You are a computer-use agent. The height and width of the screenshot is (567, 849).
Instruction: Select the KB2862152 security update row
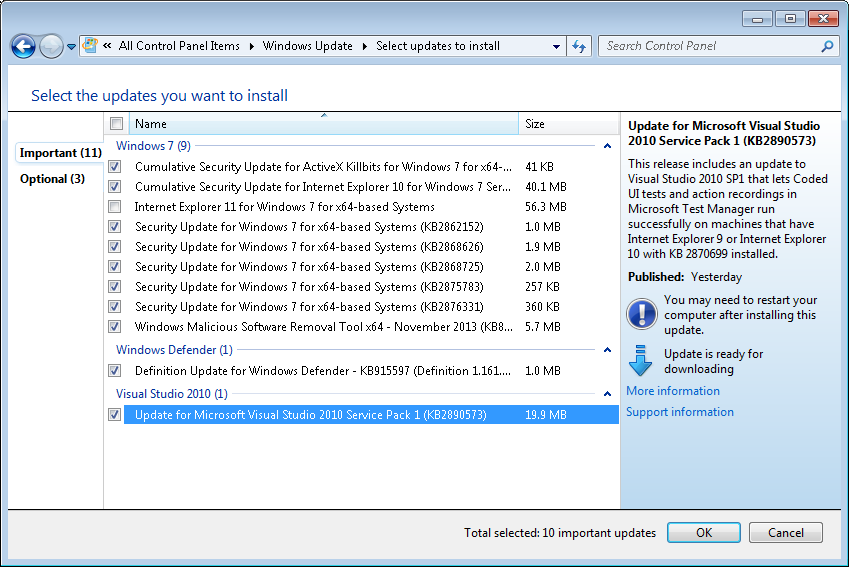371,227
